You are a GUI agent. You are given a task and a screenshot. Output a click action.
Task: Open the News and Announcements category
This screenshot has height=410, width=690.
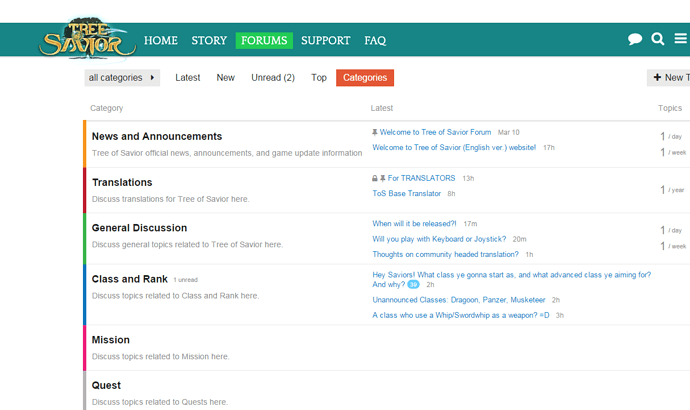157,136
